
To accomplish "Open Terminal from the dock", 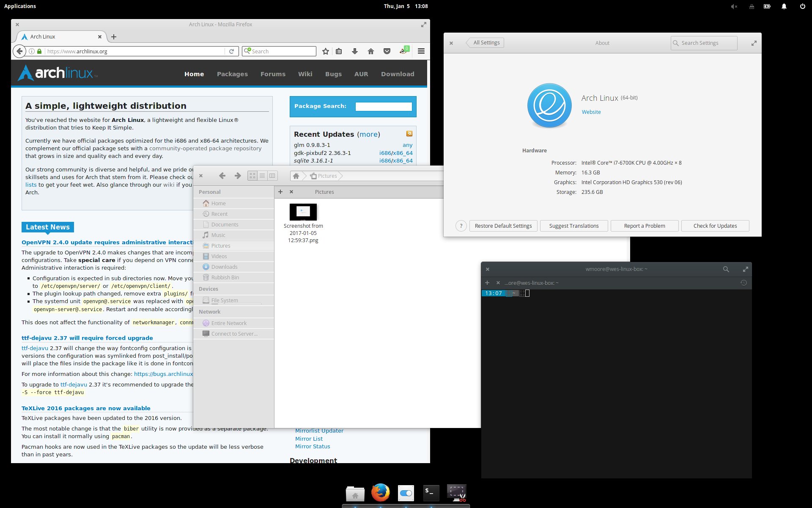I will (x=431, y=493).
